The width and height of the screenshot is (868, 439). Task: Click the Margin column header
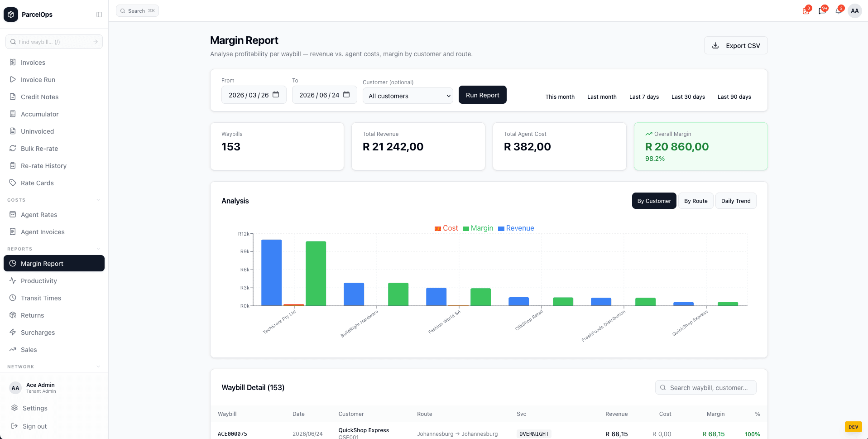(715, 414)
